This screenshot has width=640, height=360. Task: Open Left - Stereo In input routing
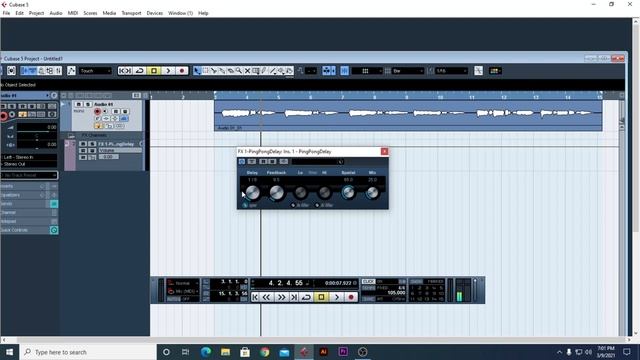point(29,157)
